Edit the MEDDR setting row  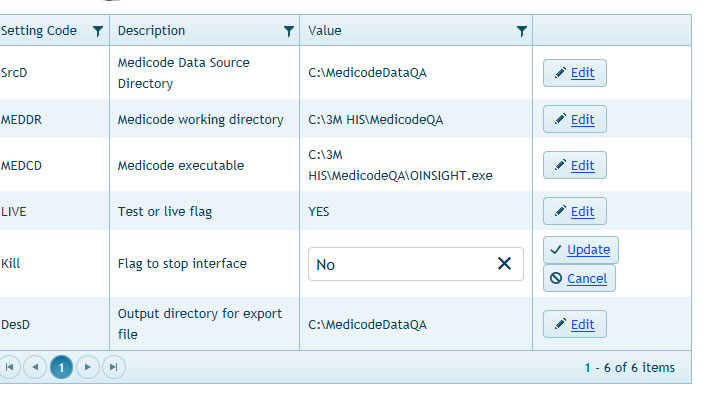pyautogui.click(x=574, y=119)
